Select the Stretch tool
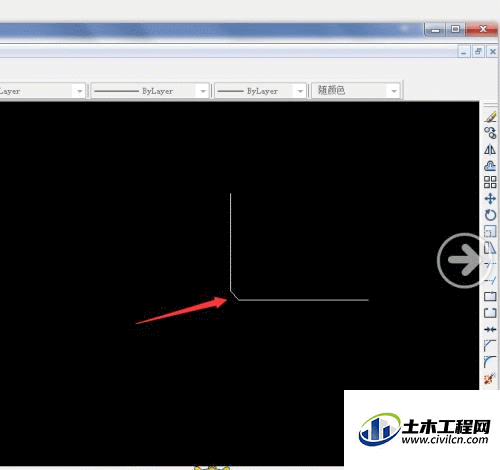 point(490,248)
